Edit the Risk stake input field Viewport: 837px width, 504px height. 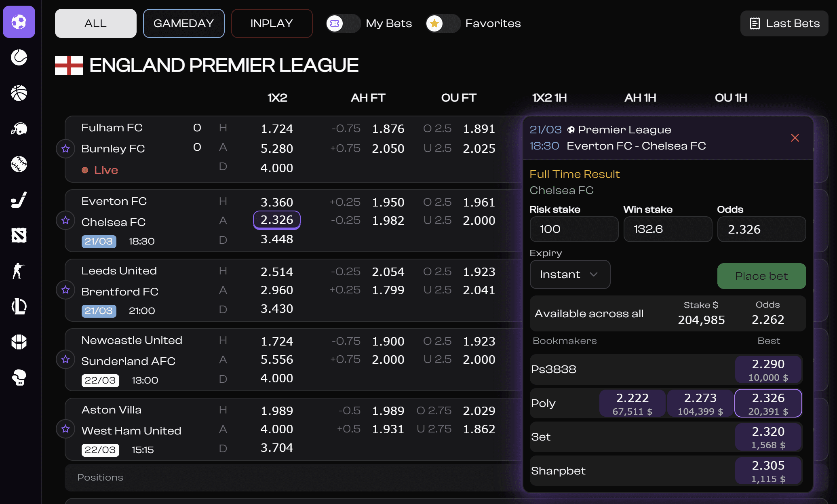pyautogui.click(x=574, y=229)
